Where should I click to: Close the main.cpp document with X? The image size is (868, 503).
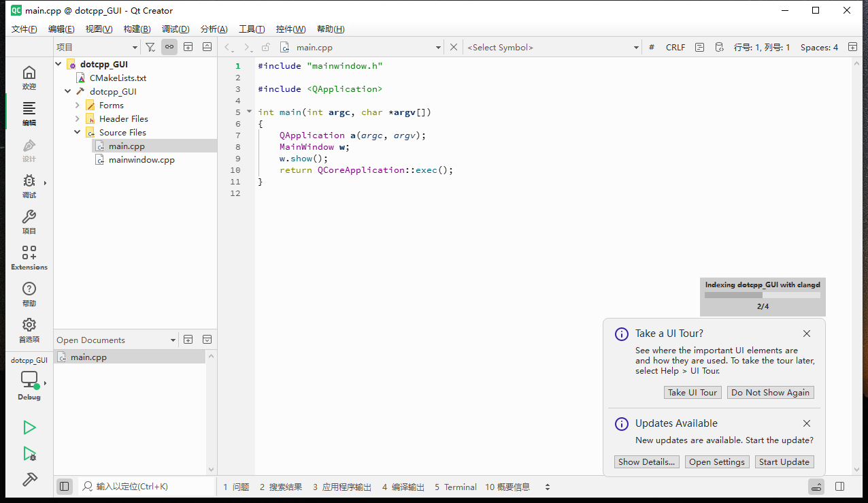pyautogui.click(x=454, y=47)
